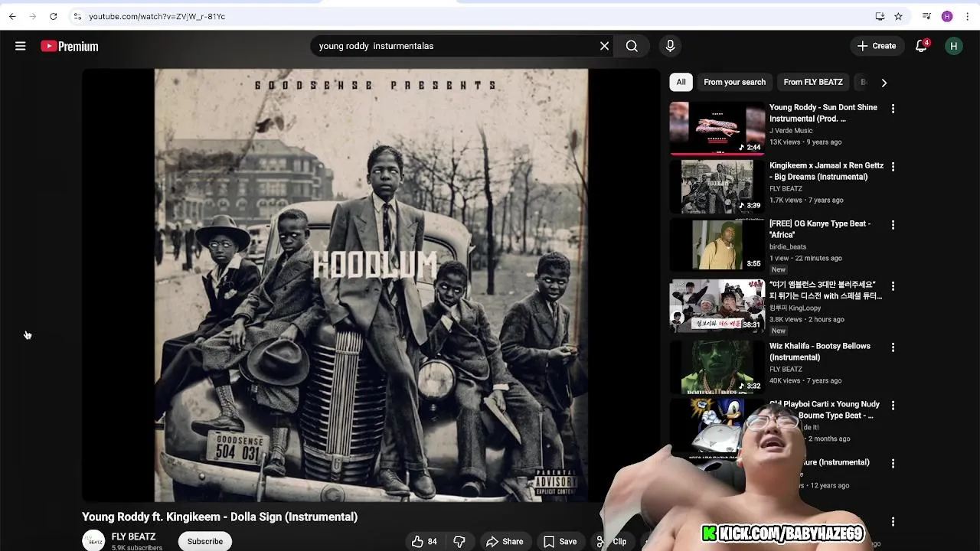Open Wiz Khalifa - Bootsy Bellows title

(x=820, y=351)
